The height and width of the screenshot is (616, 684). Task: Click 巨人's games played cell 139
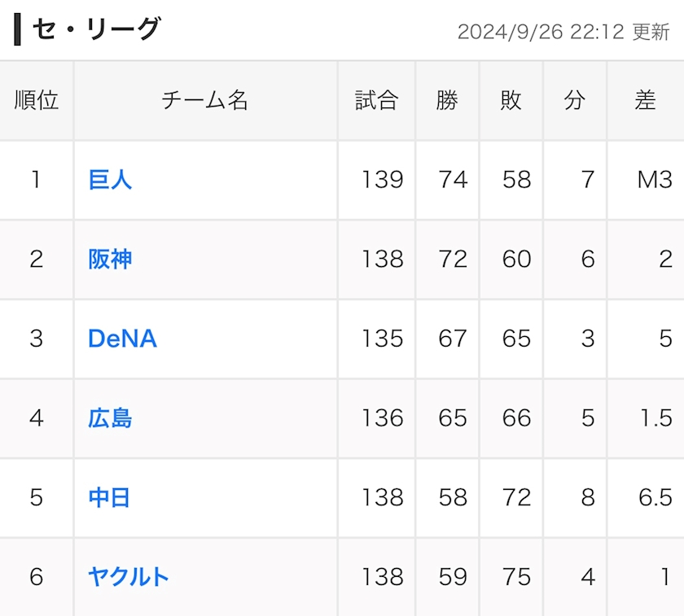tap(382, 180)
